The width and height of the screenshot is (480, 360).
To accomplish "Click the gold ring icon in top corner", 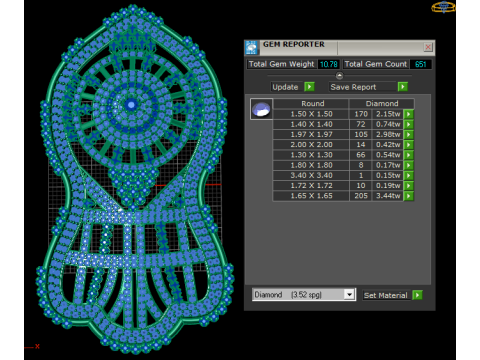I will (444, 7).
